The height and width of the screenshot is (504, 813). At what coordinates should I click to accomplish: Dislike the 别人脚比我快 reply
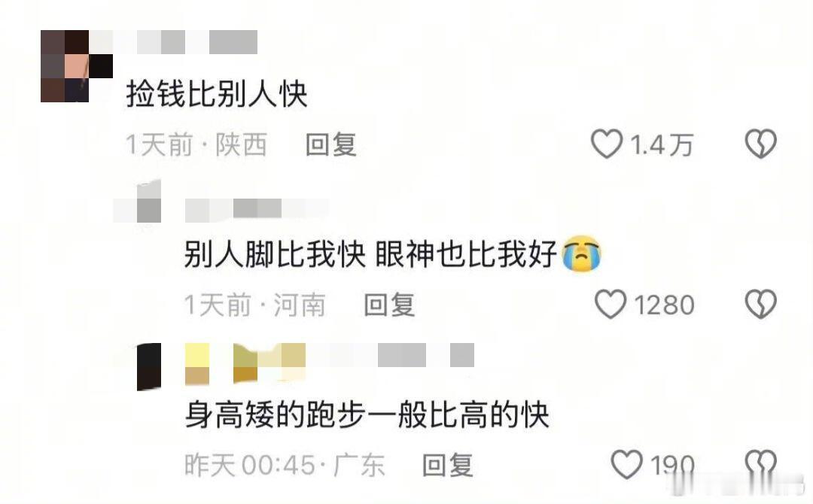coord(760,304)
